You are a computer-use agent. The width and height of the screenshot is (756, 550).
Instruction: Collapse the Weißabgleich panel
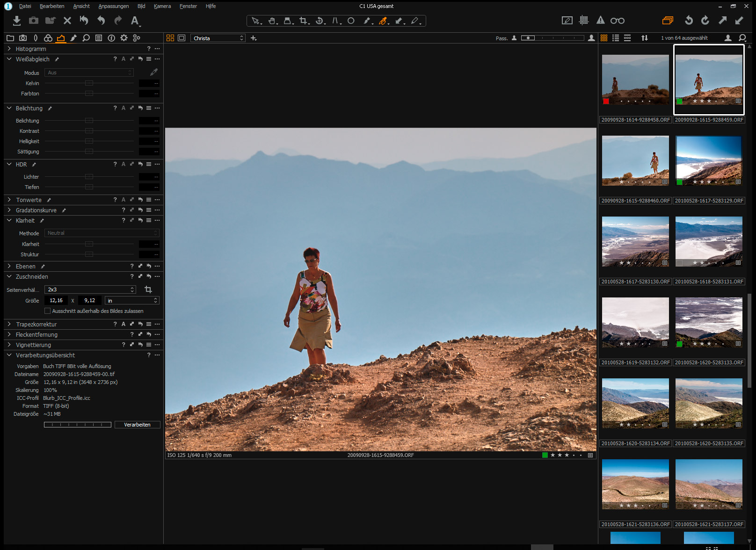tap(9, 59)
